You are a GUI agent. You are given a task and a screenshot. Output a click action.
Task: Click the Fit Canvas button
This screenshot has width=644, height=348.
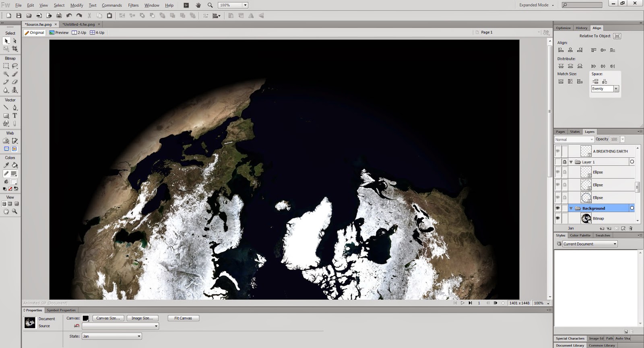183,318
